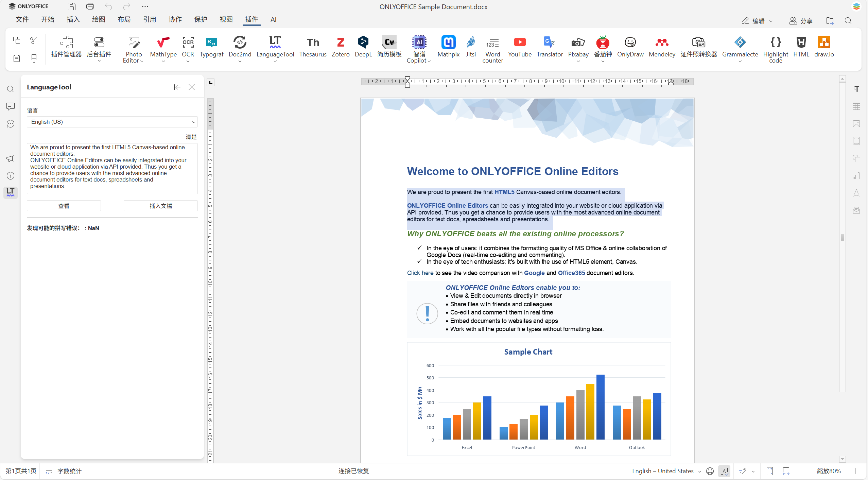868x480 pixels.
Task: Open the Word counter plugin
Action: pos(492,49)
